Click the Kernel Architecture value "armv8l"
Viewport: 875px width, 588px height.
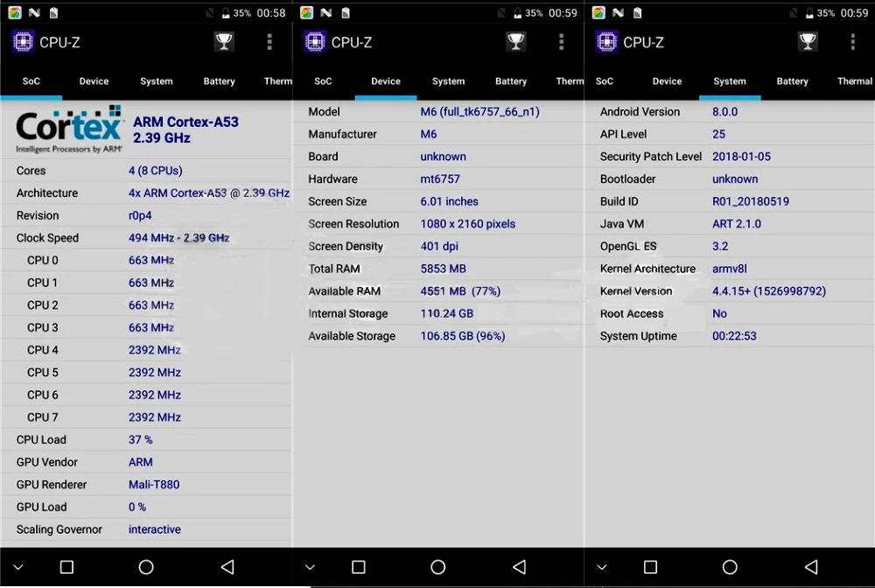(x=730, y=269)
